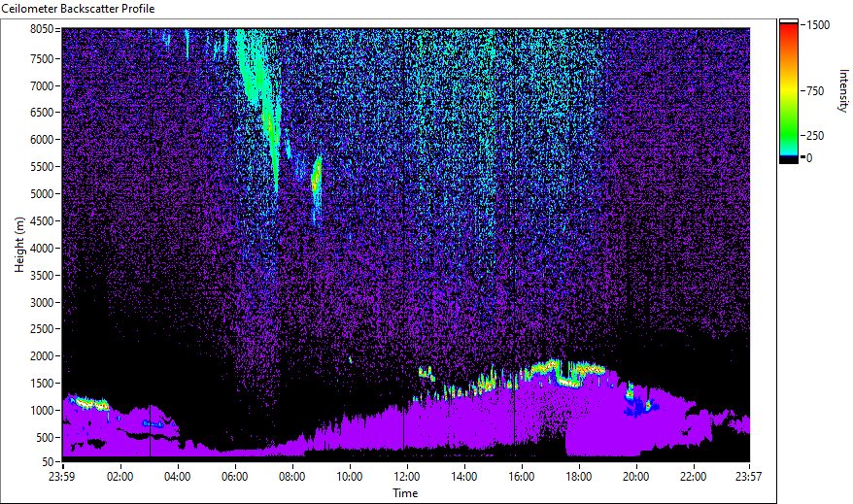Click the 4500 height axis label
This screenshot has width=853, height=504.
42,221
